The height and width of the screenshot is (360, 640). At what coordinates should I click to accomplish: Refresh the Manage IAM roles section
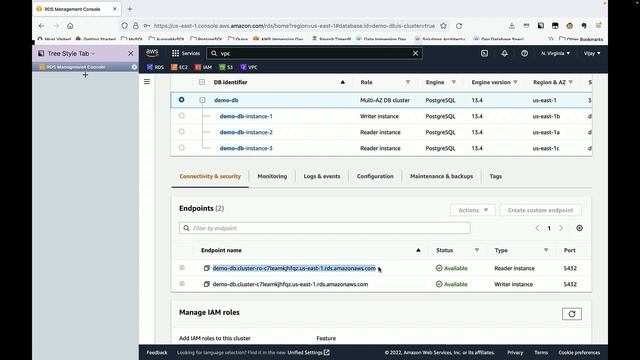coord(571,314)
